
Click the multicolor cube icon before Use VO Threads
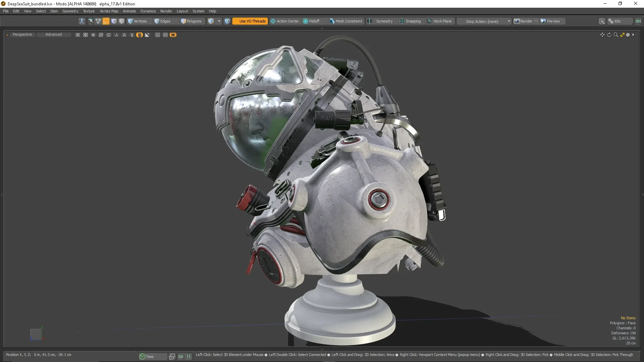(227, 21)
